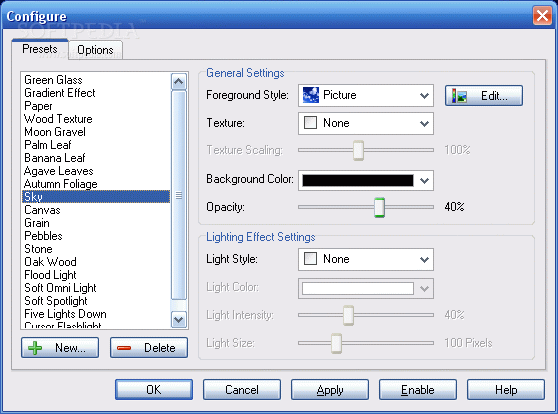
Task: Click the Help button
Action: point(506,389)
